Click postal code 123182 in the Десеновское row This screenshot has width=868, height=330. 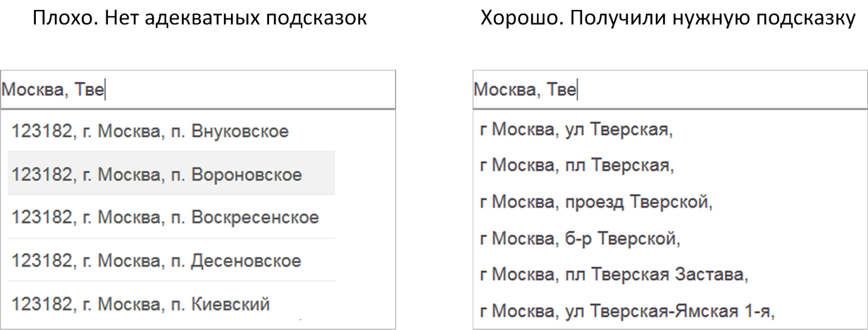tap(41, 261)
